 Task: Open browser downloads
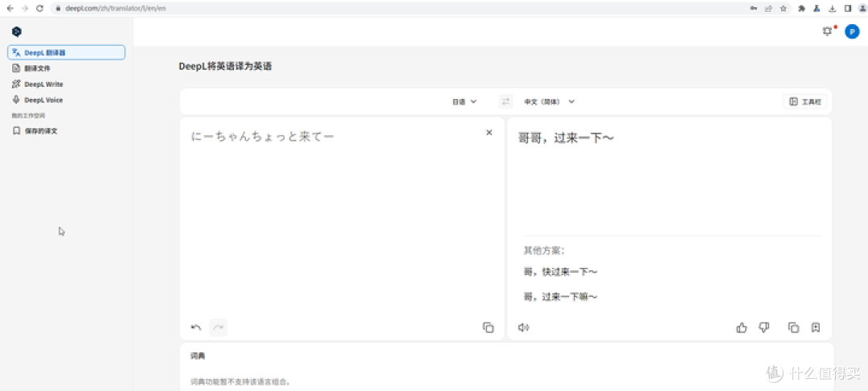point(832,8)
